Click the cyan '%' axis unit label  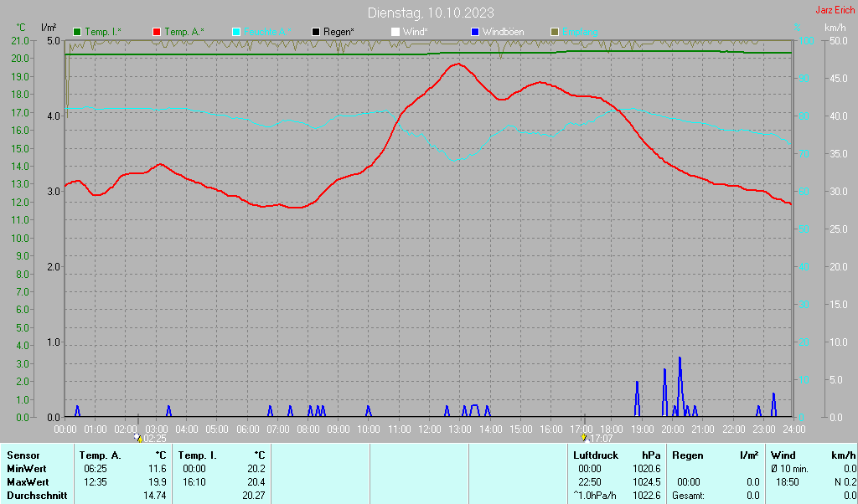click(x=798, y=28)
